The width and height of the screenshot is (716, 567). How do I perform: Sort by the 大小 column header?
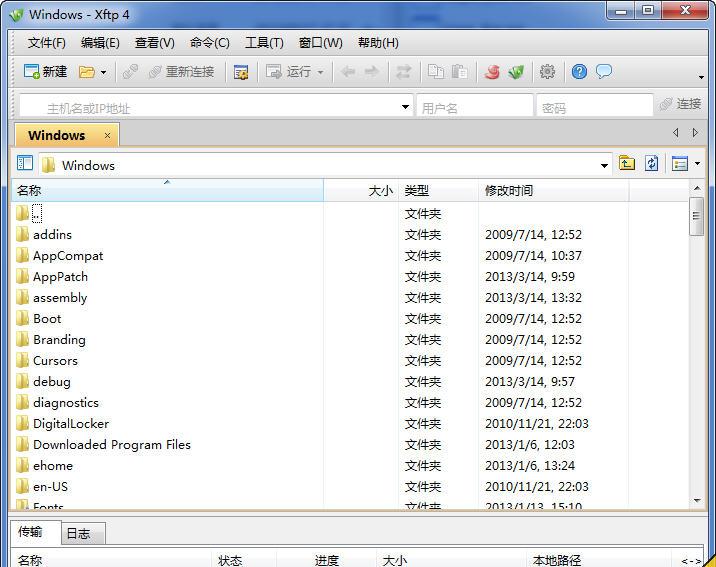(361, 190)
